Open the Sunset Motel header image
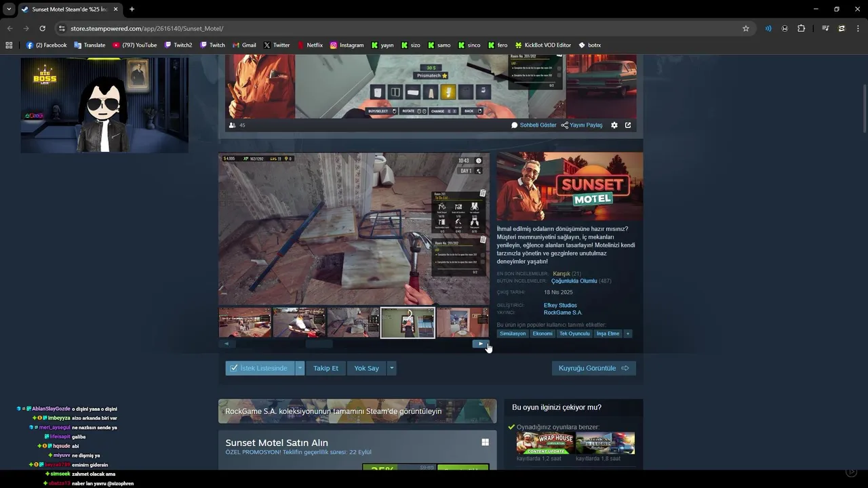The height and width of the screenshot is (488, 868). (570, 187)
